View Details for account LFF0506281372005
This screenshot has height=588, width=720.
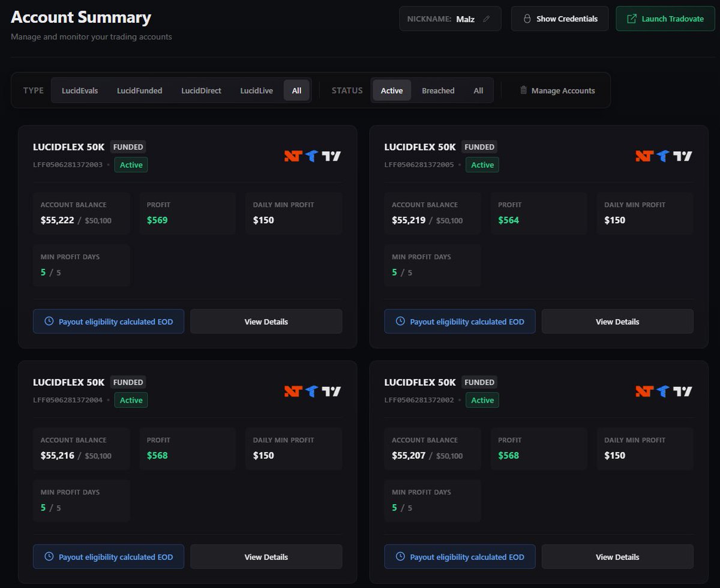617,322
